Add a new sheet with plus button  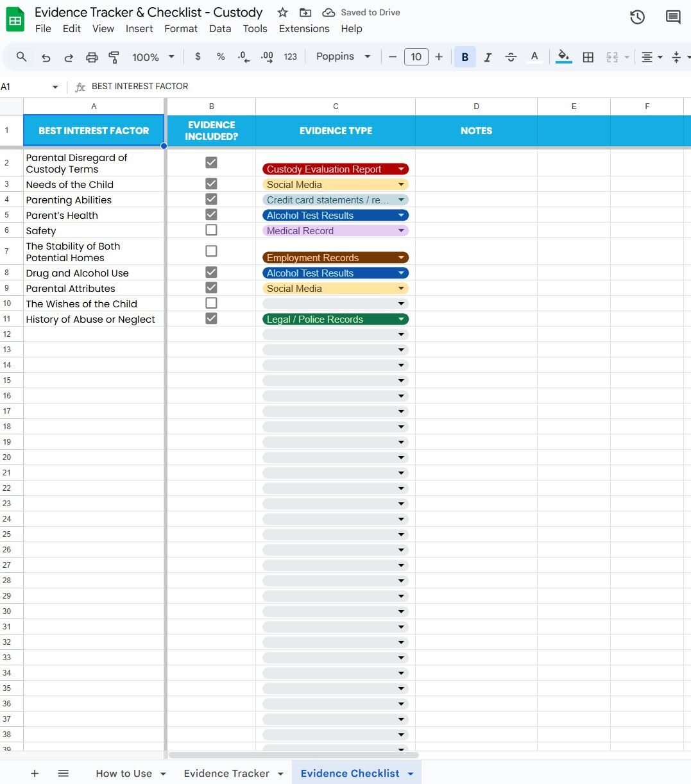tap(35, 773)
